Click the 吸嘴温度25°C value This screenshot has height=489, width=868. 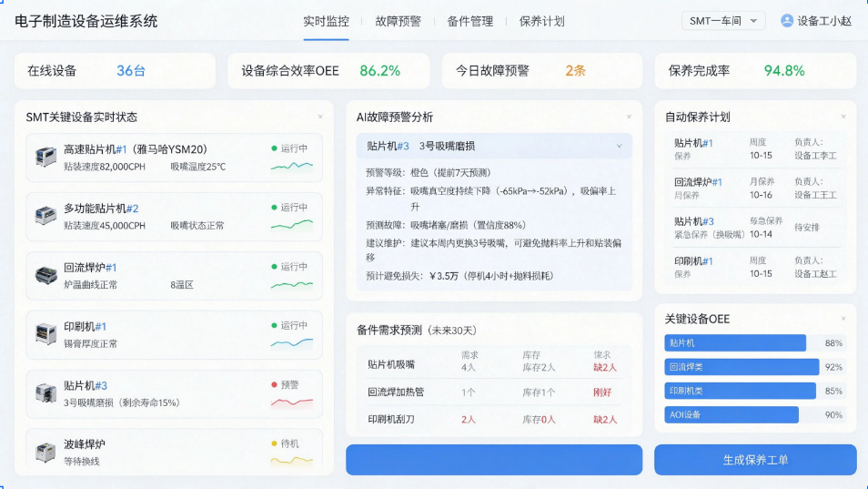[x=198, y=167]
